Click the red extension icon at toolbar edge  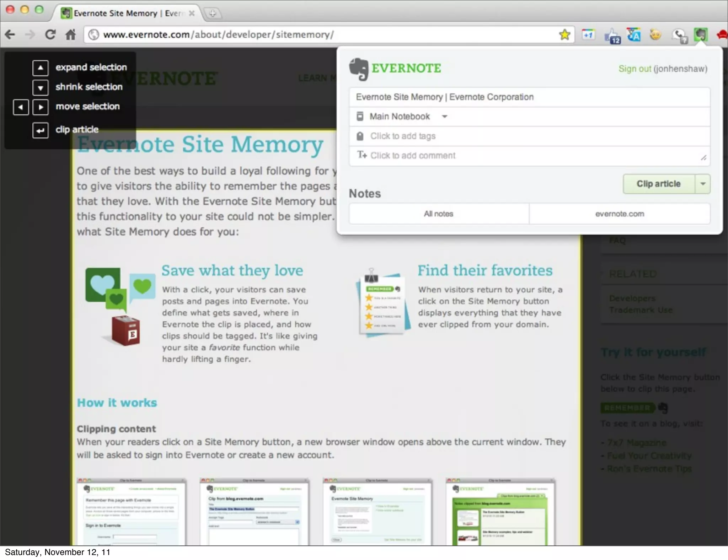(722, 35)
